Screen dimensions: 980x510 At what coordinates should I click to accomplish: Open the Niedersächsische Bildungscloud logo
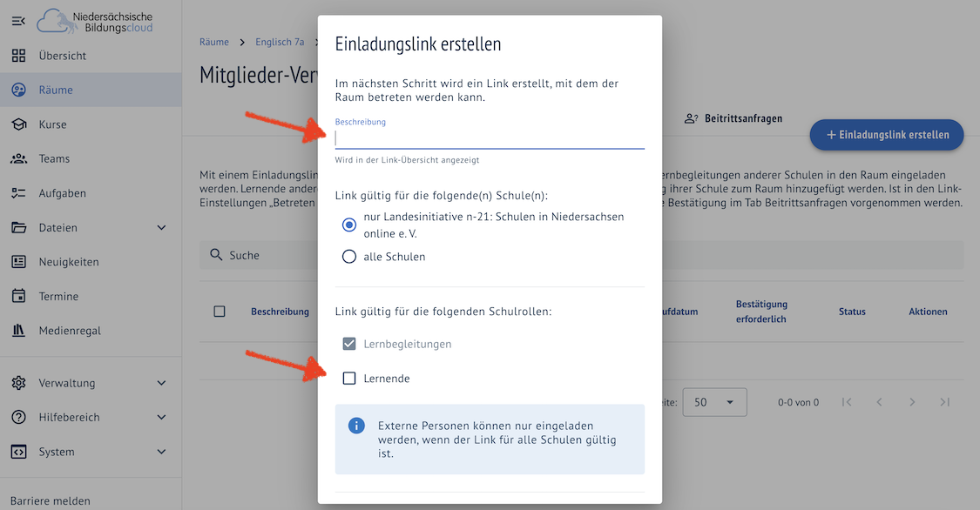point(94,21)
